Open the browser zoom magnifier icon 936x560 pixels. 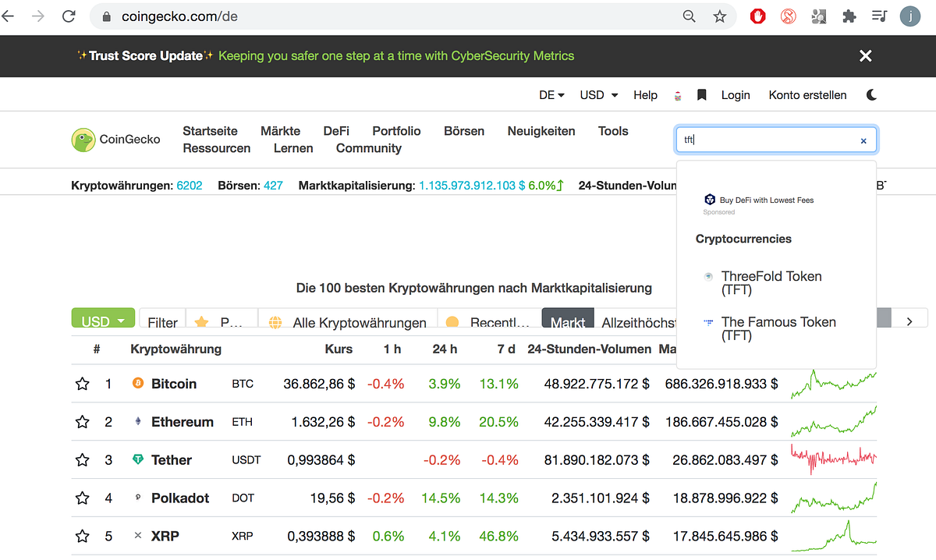click(689, 16)
